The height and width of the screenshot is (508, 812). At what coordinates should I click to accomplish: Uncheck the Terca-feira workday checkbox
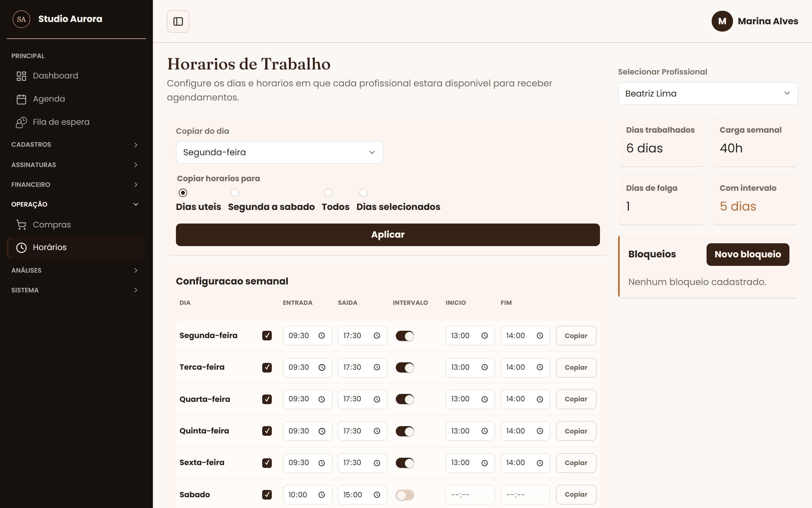[267, 367]
